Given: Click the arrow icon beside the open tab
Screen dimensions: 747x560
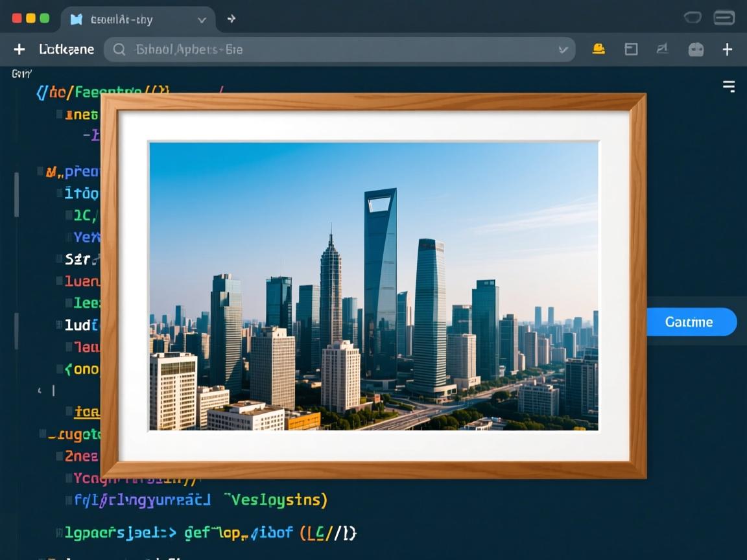Looking at the screenshot, I should 231,19.
